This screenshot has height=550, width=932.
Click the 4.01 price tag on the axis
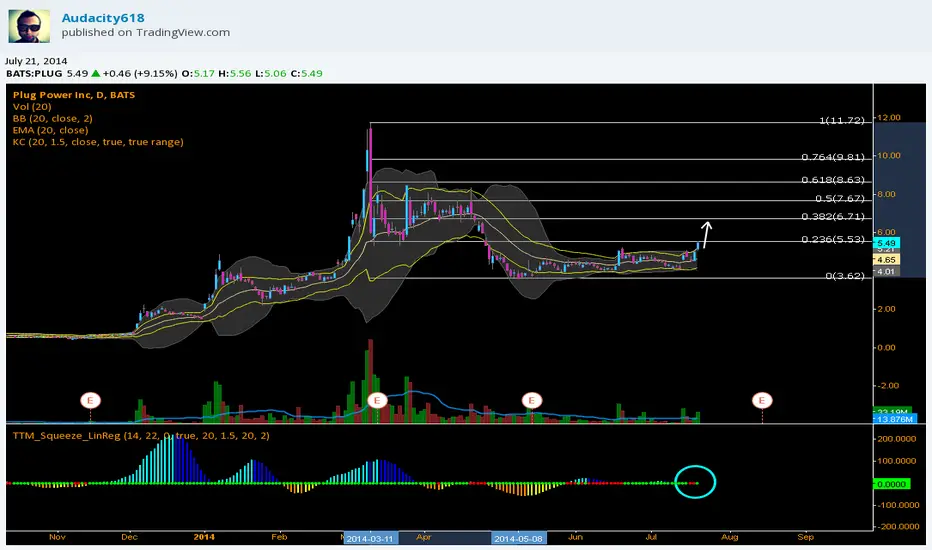pyautogui.click(x=886, y=272)
